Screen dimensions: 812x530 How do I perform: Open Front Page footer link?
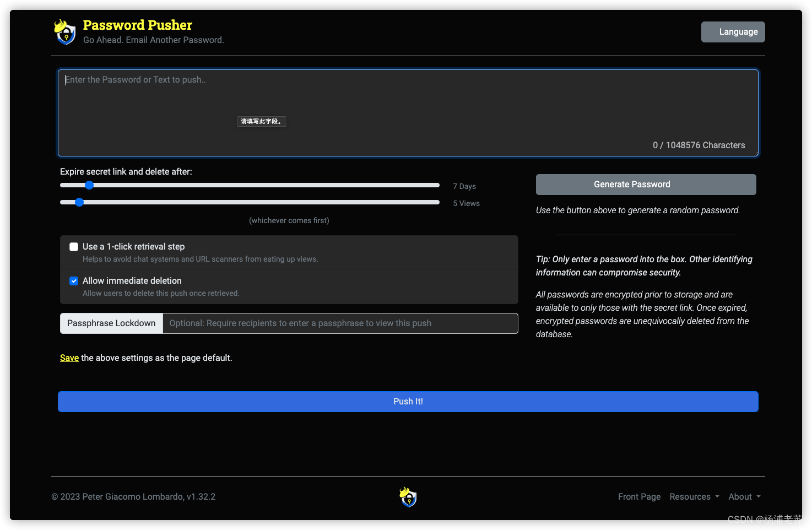pyautogui.click(x=639, y=497)
